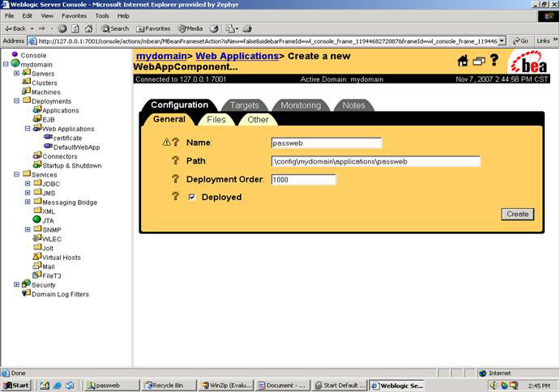Select JTA node in tree
This screenshot has width=560, height=392.
[x=48, y=220]
